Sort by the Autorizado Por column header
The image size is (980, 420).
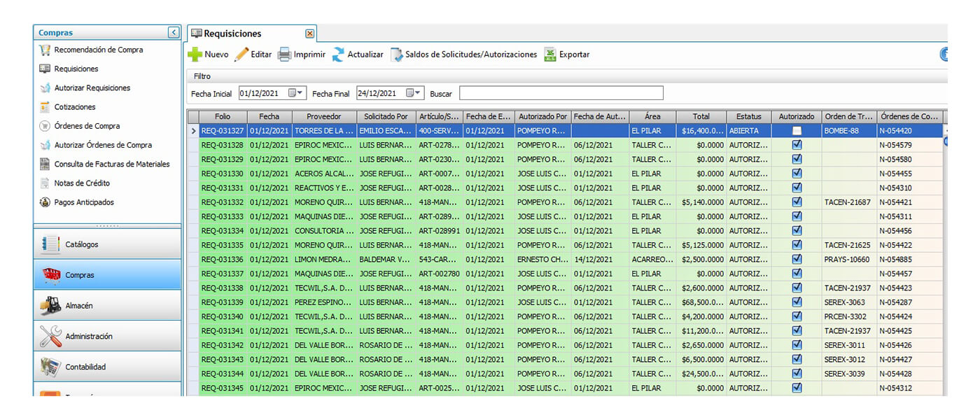coord(542,117)
